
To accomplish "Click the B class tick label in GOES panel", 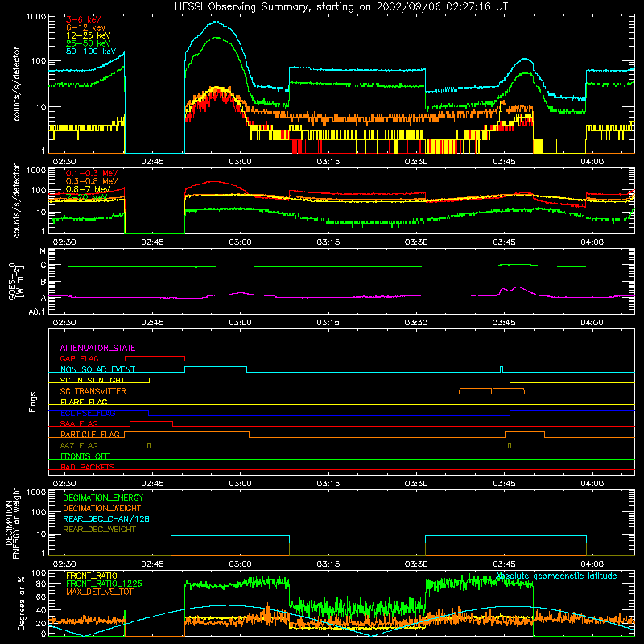I will [43, 282].
